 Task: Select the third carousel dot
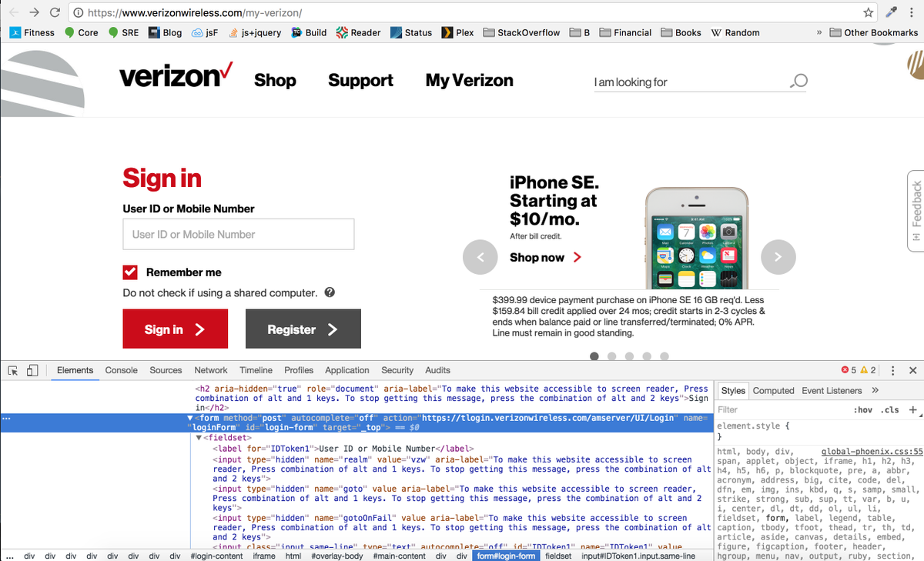coord(630,356)
